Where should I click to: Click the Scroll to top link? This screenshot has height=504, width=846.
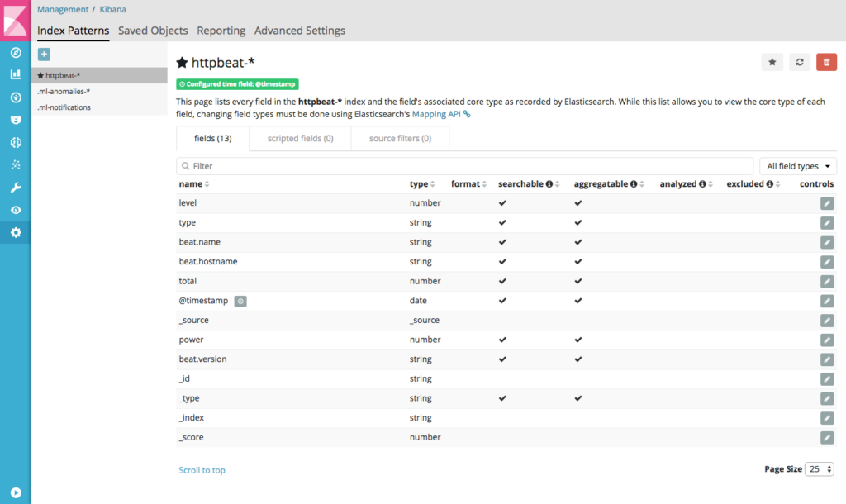[202, 469]
